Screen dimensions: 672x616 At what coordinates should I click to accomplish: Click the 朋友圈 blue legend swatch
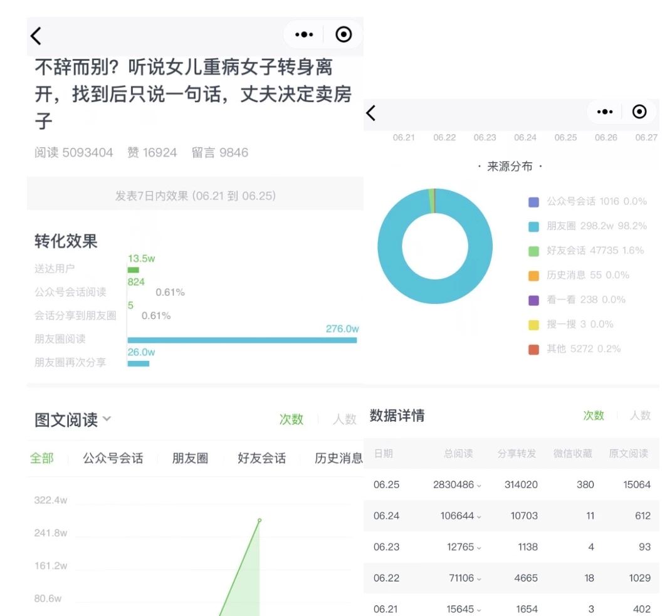pyautogui.click(x=534, y=226)
